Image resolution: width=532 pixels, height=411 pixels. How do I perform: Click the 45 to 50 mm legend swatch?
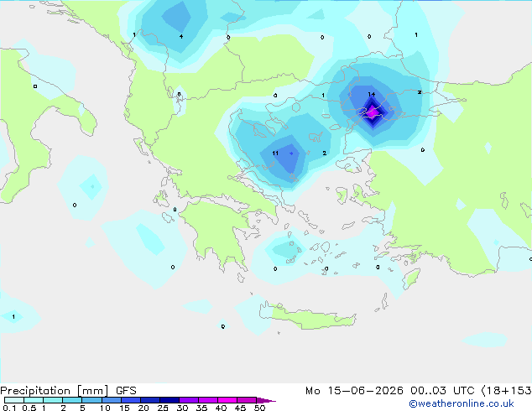(247, 400)
